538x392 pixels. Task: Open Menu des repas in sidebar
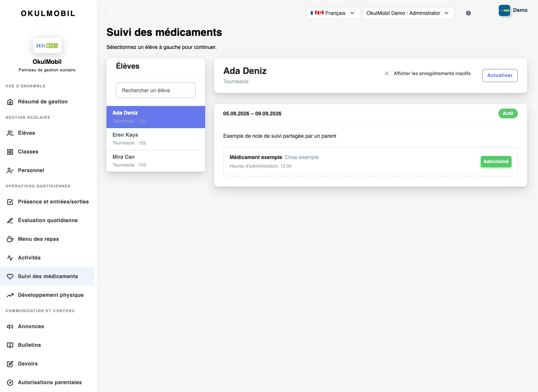[x=47, y=239]
